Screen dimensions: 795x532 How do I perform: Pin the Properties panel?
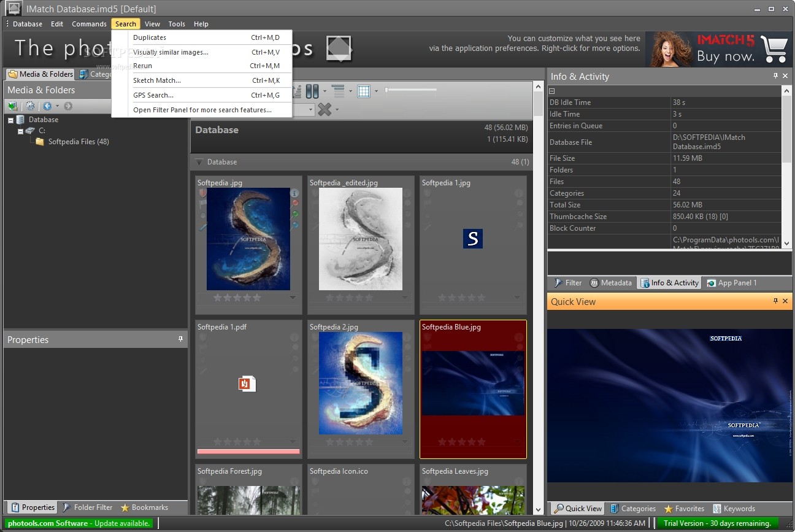click(x=180, y=339)
